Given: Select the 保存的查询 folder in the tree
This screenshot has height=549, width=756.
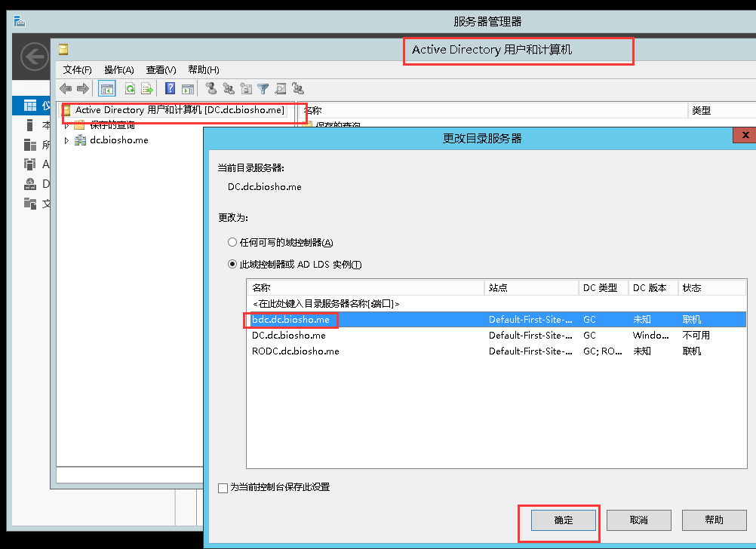Looking at the screenshot, I should tap(112, 126).
